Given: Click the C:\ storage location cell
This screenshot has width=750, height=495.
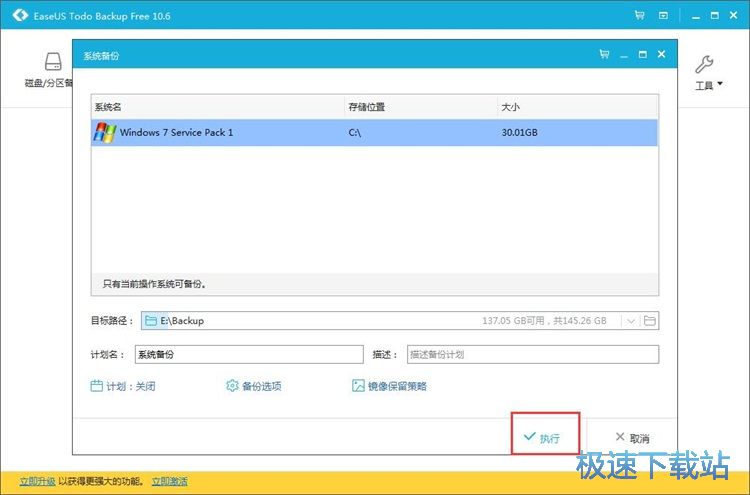Looking at the screenshot, I should (355, 132).
